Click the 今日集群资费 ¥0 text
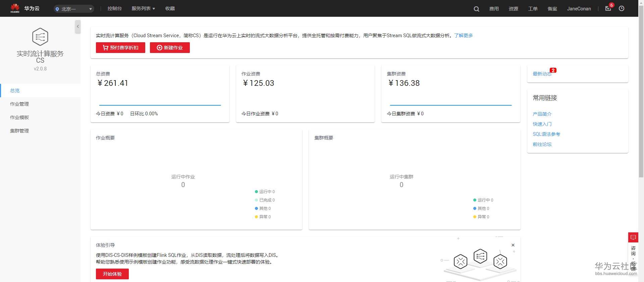Image resolution: width=644 pixels, height=282 pixels. click(x=405, y=114)
